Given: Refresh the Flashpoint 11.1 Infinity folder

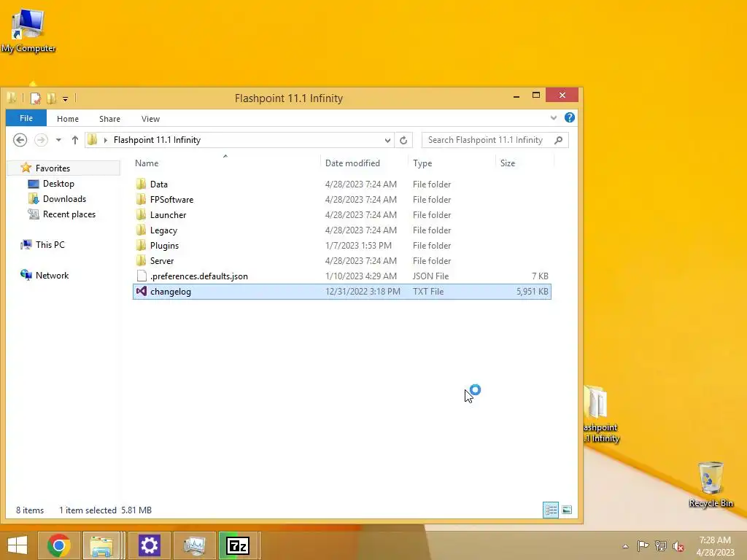Looking at the screenshot, I should pos(403,140).
